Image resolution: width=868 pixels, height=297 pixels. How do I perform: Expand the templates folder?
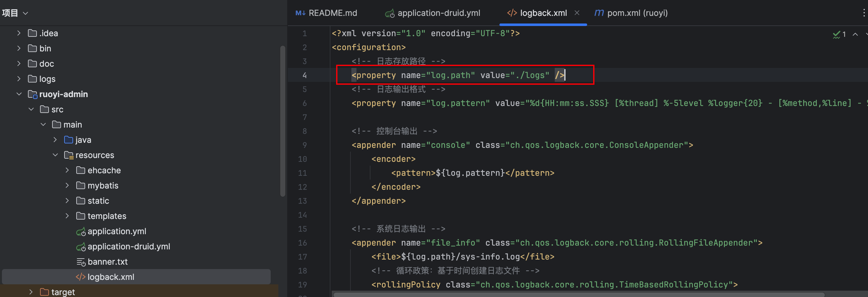(67, 216)
